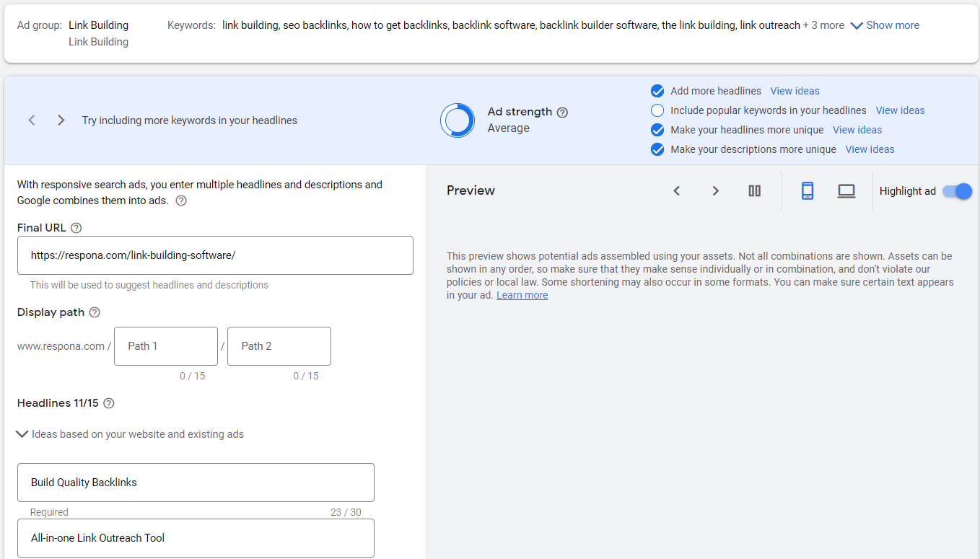980x559 pixels.
Task: Open Ad strength help tooltip
Action: (563, 112)
